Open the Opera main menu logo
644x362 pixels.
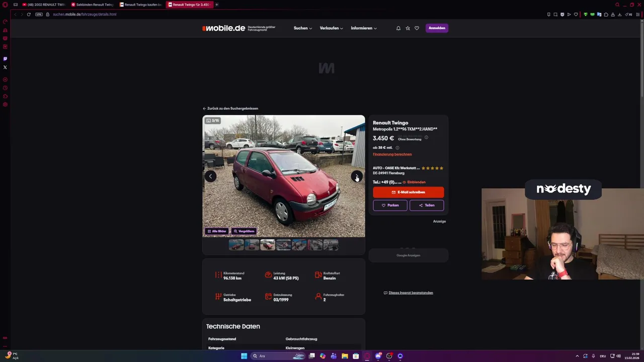click(5, 5)
